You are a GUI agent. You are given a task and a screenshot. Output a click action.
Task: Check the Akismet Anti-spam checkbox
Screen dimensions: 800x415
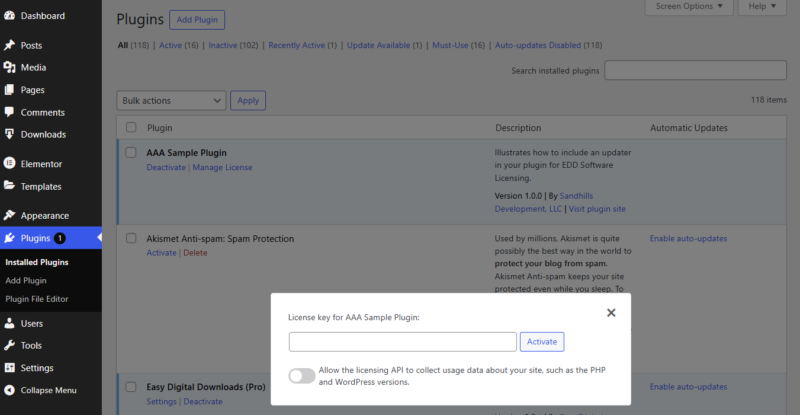point(131,238)
